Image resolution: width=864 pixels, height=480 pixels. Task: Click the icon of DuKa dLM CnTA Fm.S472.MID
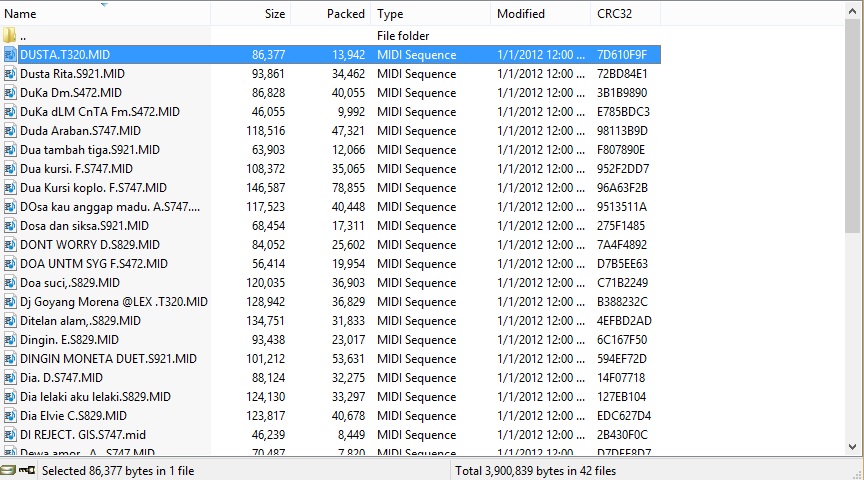pyautogui.click(x=10, y=111)
